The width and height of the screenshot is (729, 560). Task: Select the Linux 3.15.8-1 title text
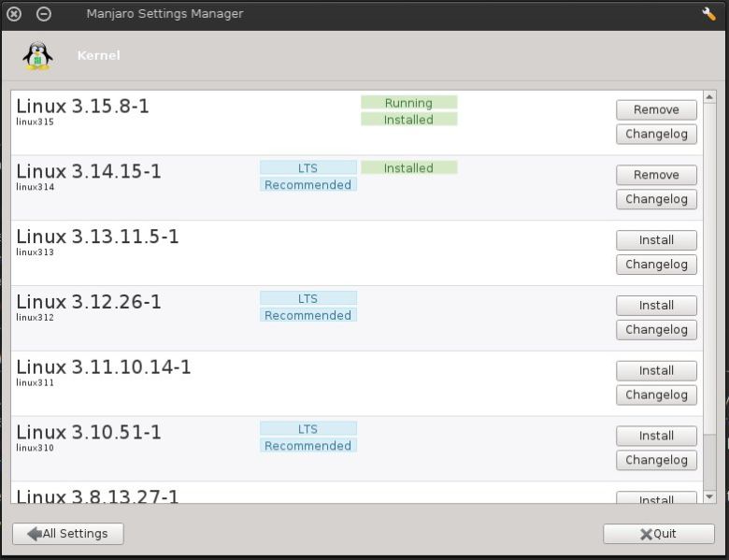(x=83, y=107)
